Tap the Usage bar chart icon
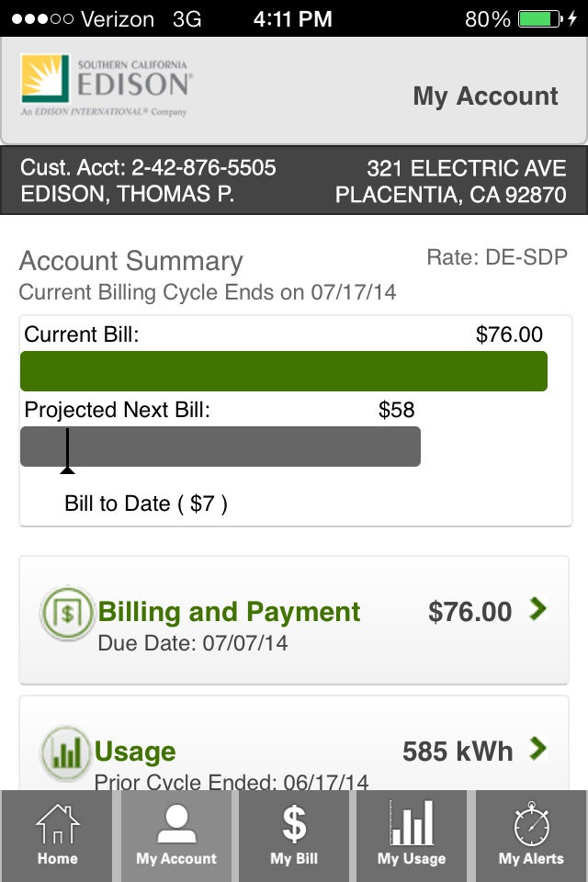This screenshot has height=882, width=588. pos(66,752)
